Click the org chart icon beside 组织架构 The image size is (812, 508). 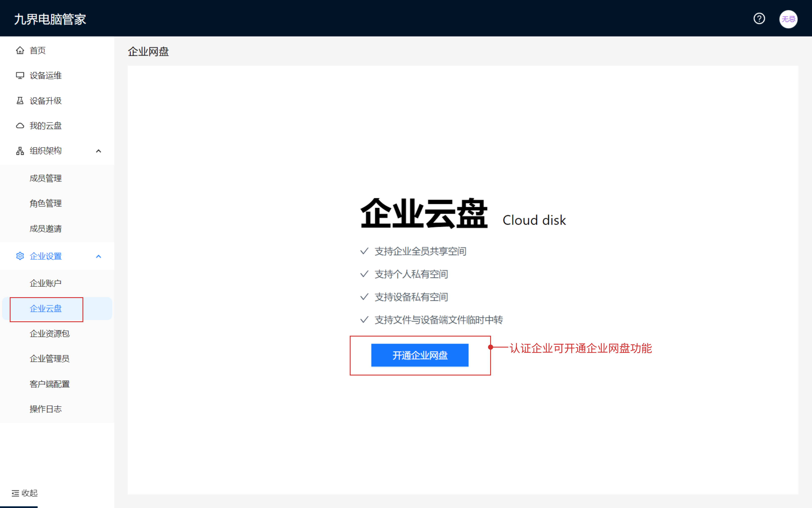click(x=20, y=151)
